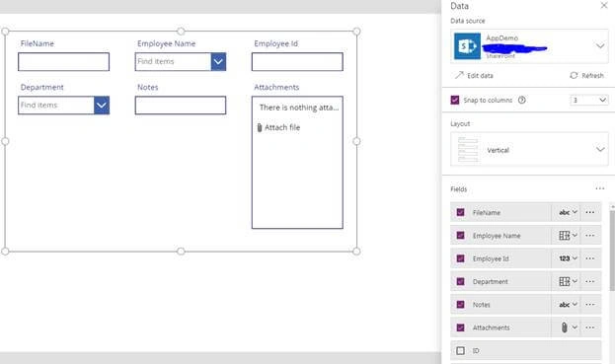This screenshot has width=615, height=364.
Task: Click 'There is nothing atta...' text
Action: point(299,108)
